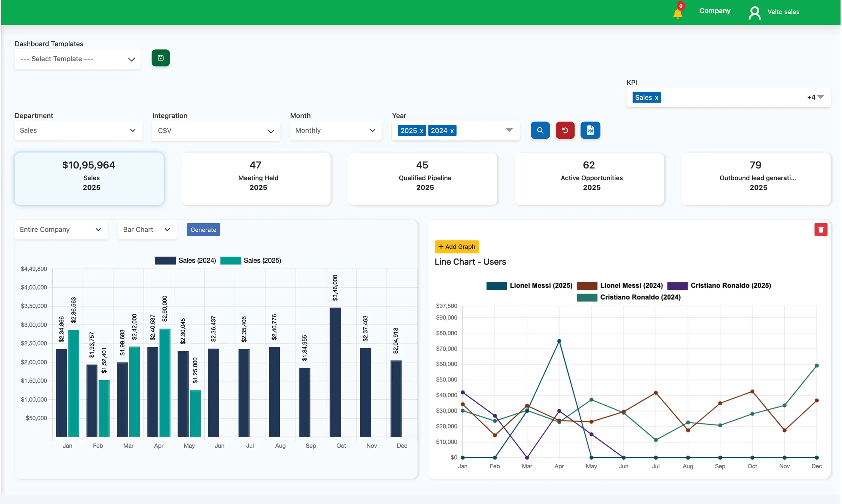The height and width of the screenshot is (504, 842).
Task: Remove the Sales KPI chip
Action: coord(656,97)
